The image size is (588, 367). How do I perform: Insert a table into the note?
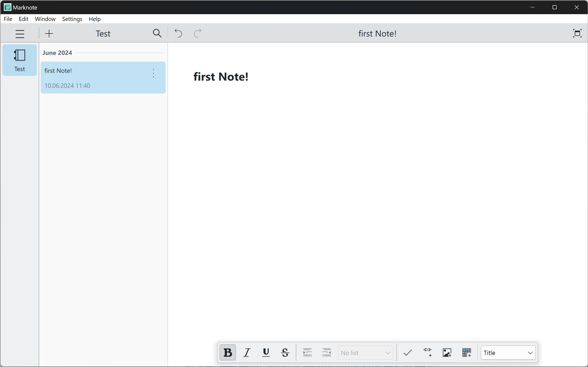466,353
